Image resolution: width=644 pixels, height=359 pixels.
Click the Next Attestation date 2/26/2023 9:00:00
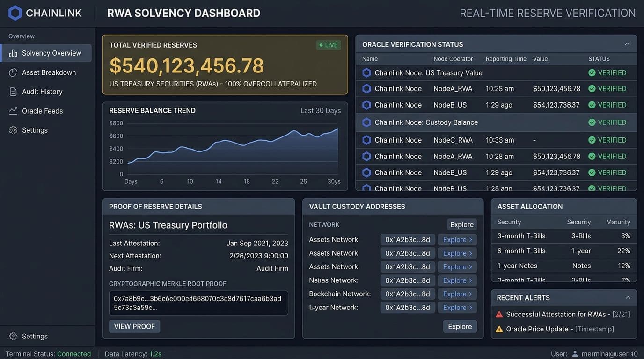(259, 256)
